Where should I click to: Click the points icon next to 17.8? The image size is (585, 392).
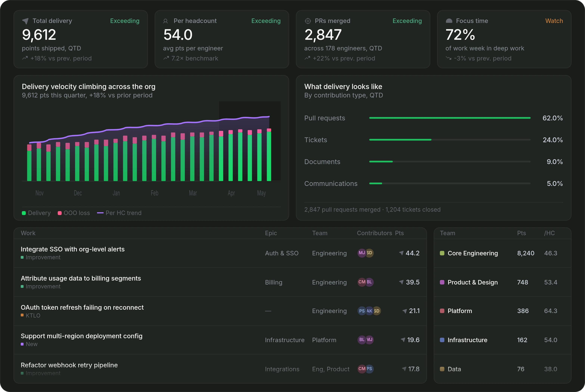coord(404,369)
